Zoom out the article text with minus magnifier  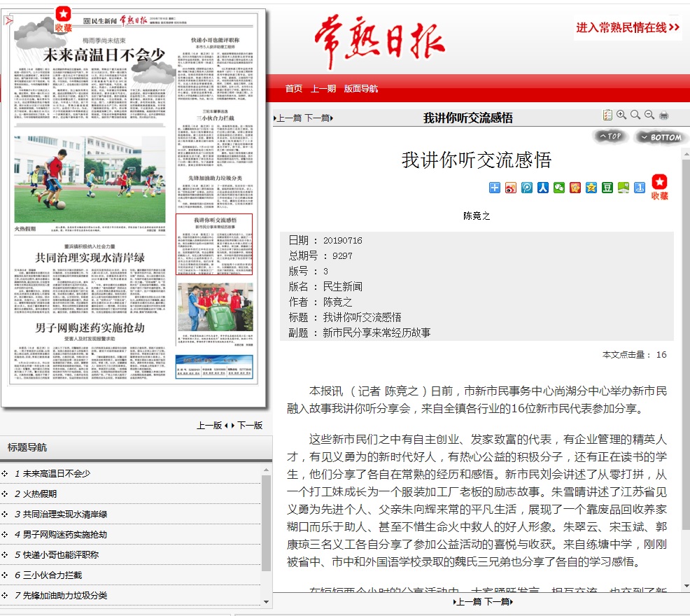tap(649, 115)
